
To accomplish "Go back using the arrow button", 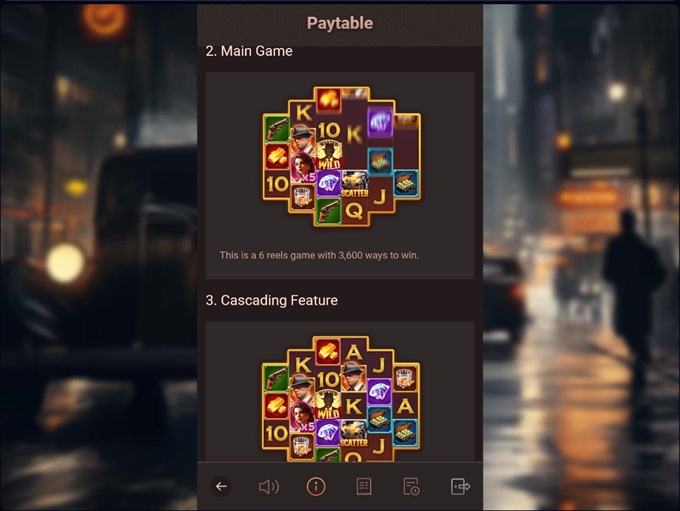I will pos(221,486).
